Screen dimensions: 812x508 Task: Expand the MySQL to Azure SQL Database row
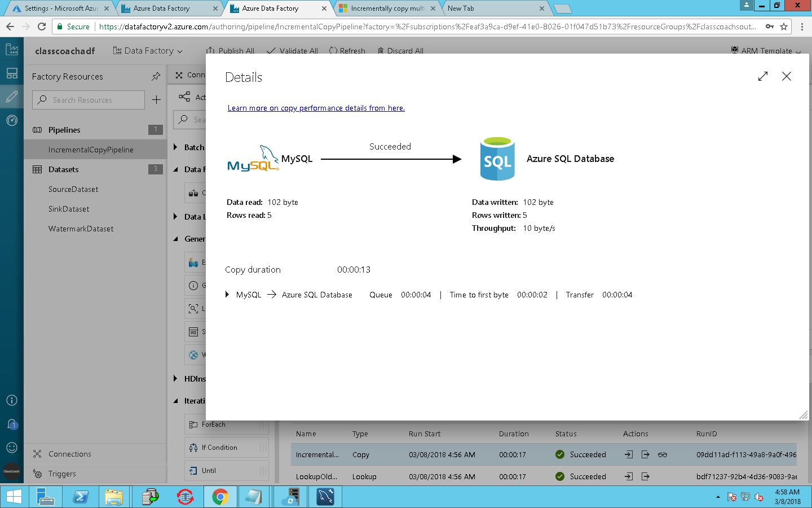click(227, 295)
